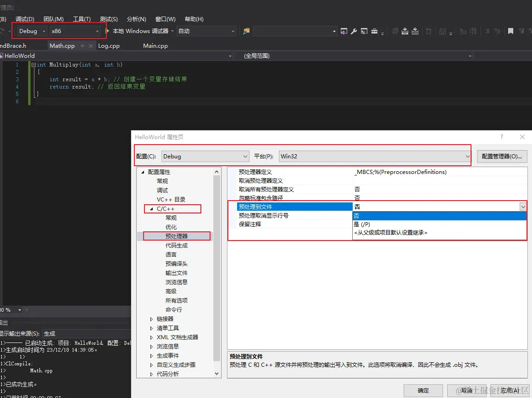This screenshot has height=398, width=532.
Task: Select VC++ 目录 in property tree
Action: tap(171, 199)
